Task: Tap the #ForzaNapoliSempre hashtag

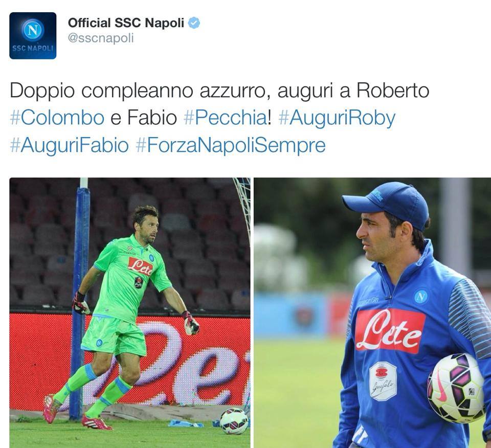Action: pyautogui.click(x=231, y=146)
